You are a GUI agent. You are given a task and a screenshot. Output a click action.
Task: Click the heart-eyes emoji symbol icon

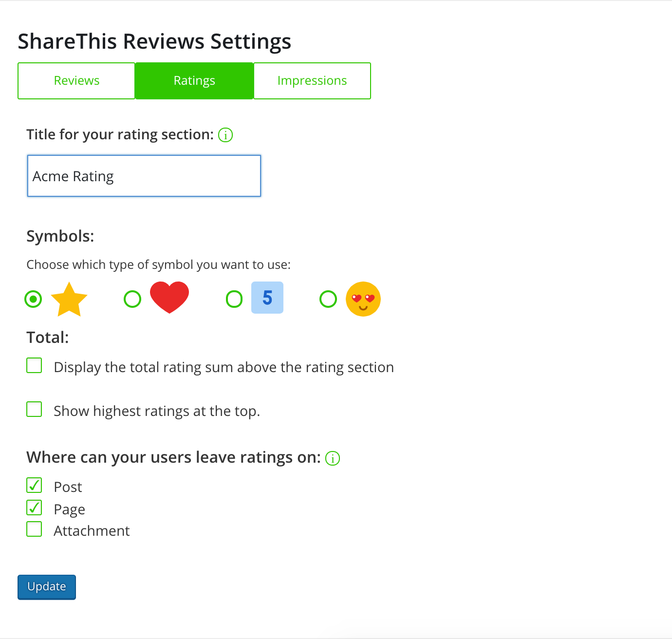363,299
